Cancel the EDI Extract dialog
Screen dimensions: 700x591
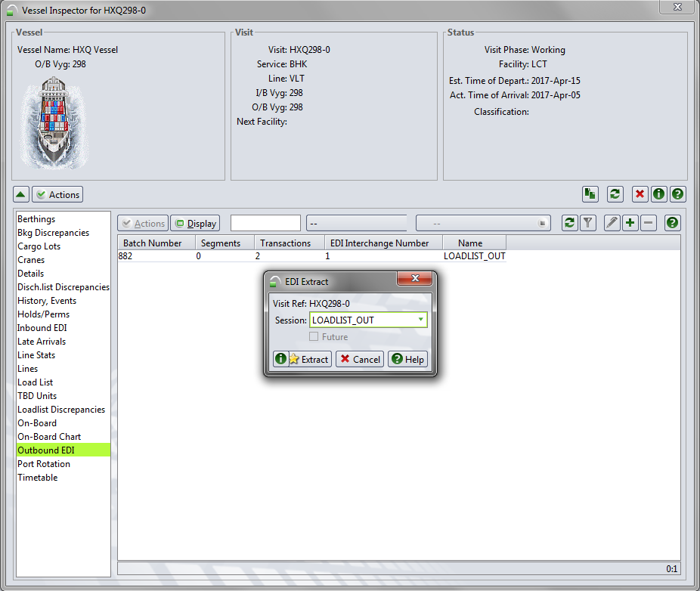tap(360, 359)
